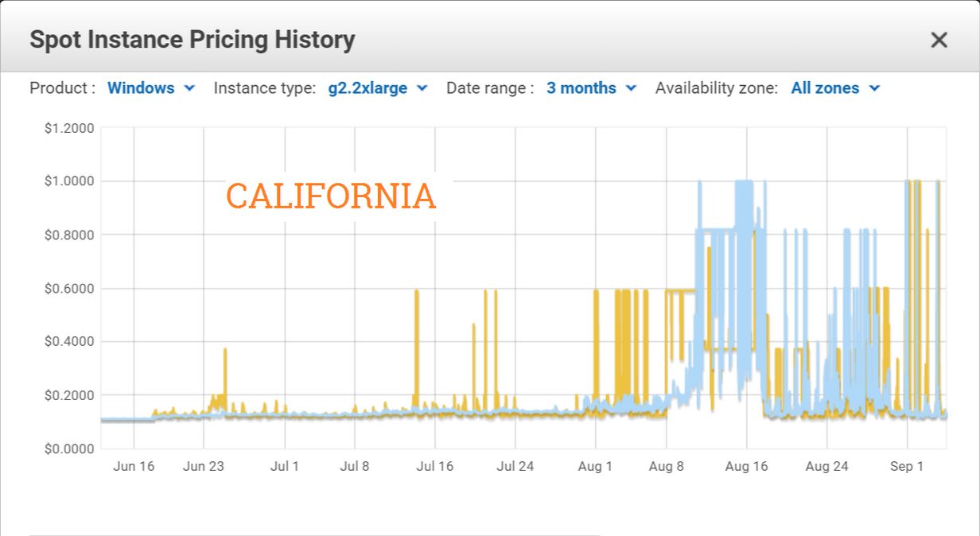Click the Jul 1 date axis label
Screen dimensions: 980x536
[284, 466]
